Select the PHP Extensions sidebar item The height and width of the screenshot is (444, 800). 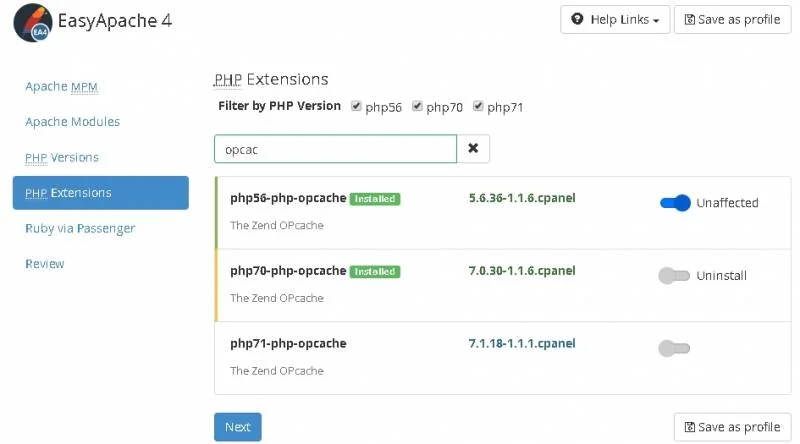coord(100,193)
